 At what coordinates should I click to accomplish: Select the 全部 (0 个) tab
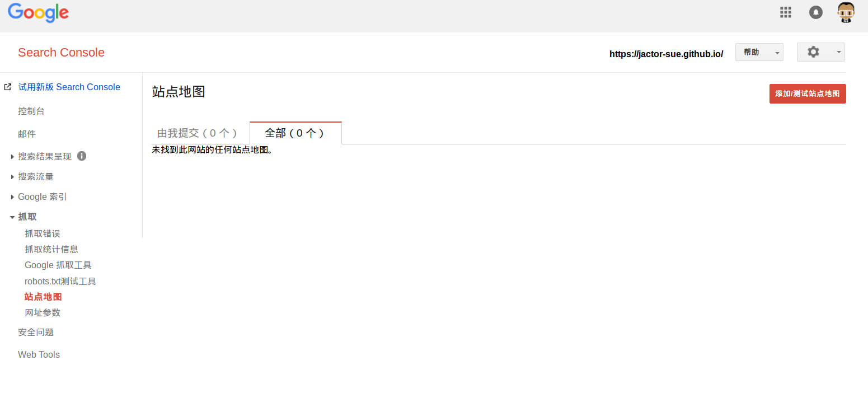point(295,133)
